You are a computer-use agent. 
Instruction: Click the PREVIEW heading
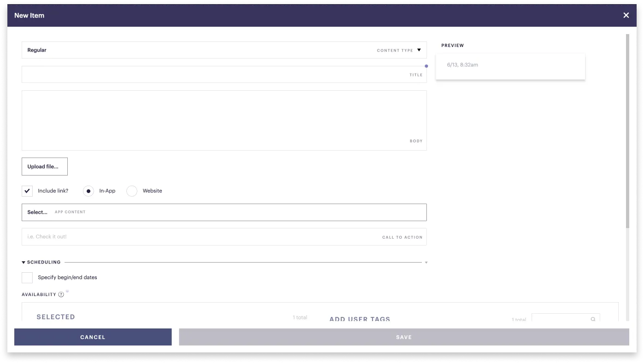point(453,46)
